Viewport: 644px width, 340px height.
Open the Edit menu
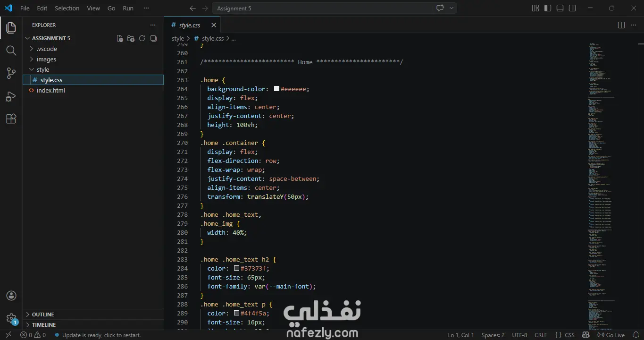pyautogui.click(x=42, y=8)
